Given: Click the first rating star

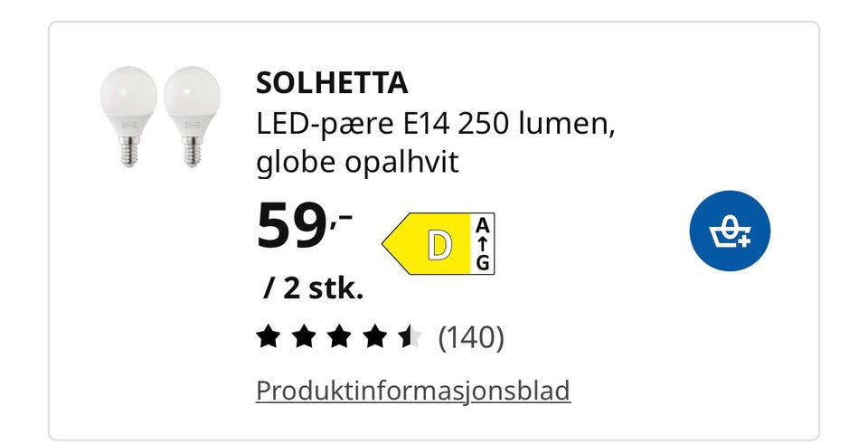Looking at the screenshot, I should point(268,338).
